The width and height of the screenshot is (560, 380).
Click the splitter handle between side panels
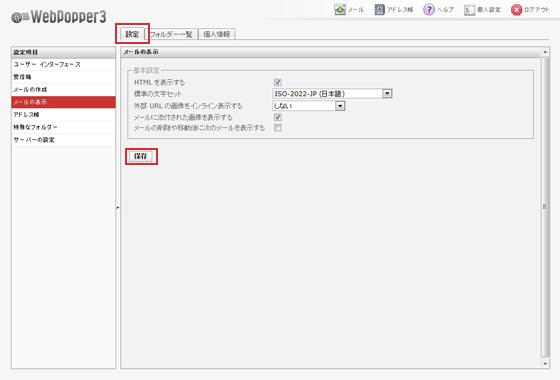(118, 207)
